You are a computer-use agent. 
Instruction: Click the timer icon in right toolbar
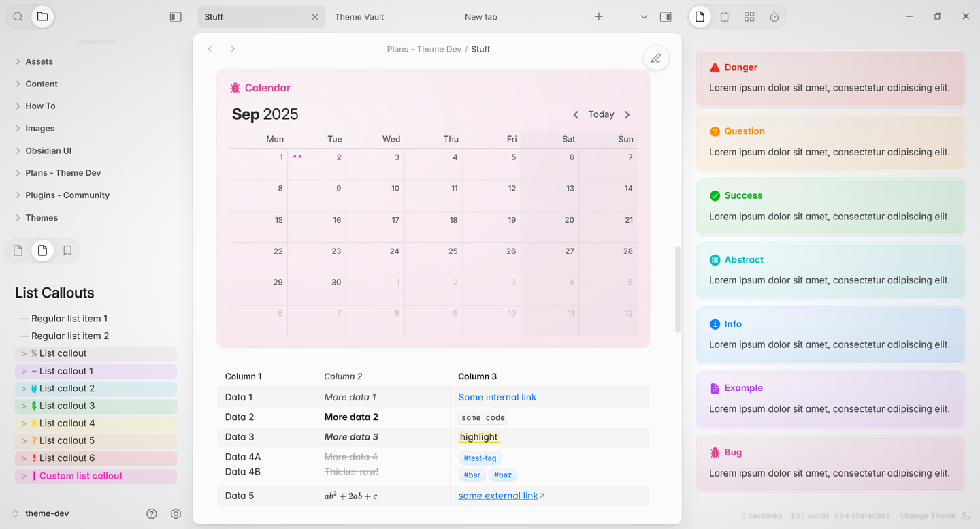(x=774, y=16)
